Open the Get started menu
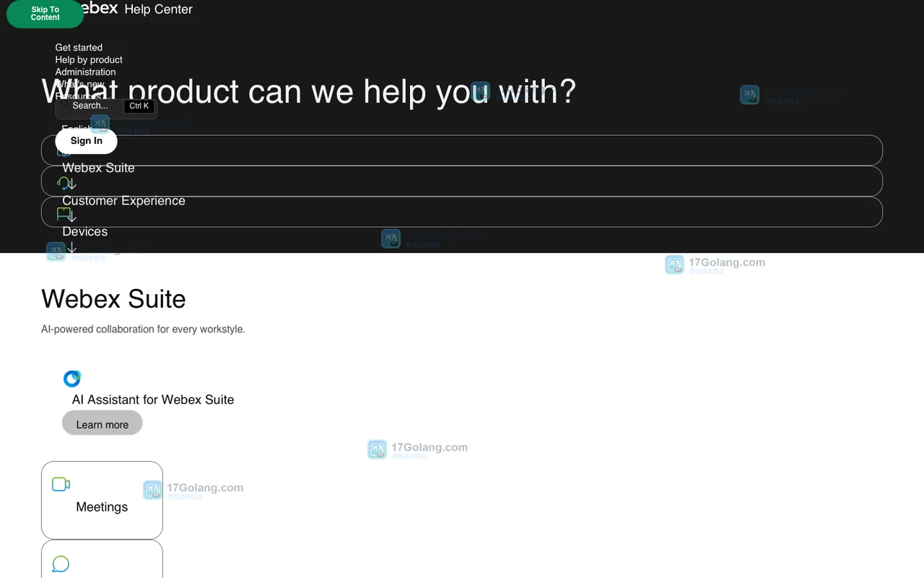 tap(79, 48)
